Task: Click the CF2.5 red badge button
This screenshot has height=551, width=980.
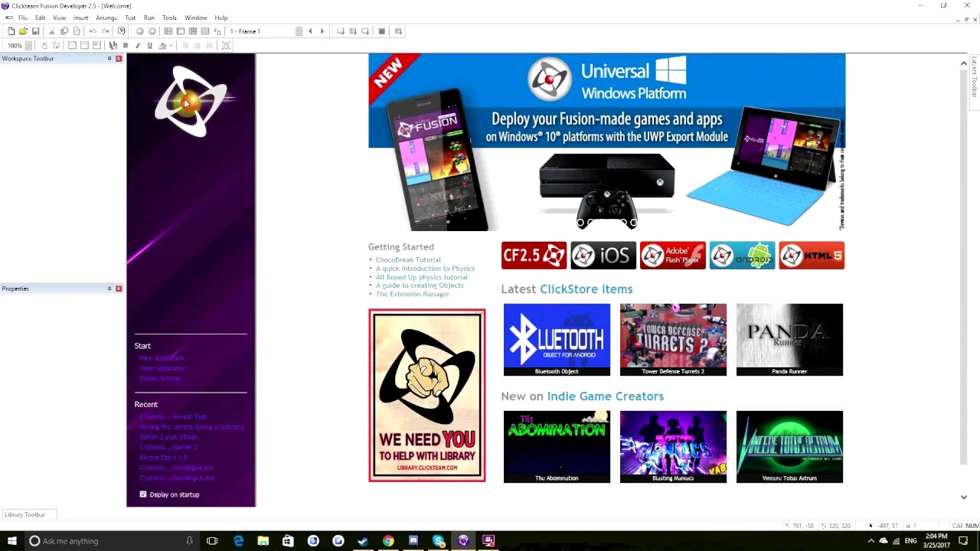Action: (x=534, y=256)
